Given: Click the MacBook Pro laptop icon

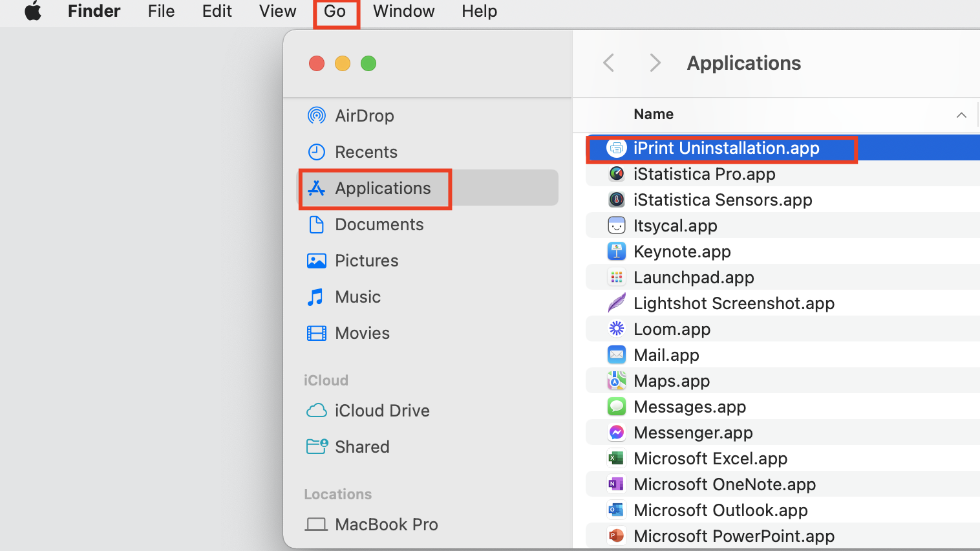Looking at the screenshot, I should click(x=316, y=524).
